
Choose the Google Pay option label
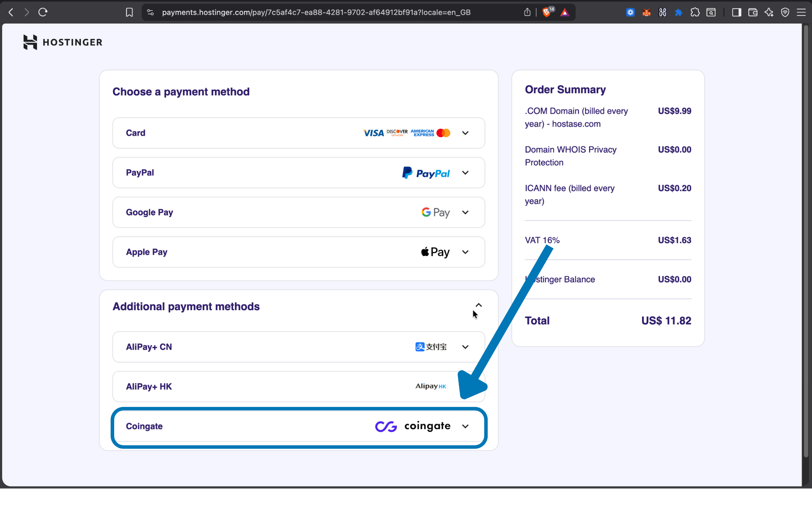click(x=149, y=212)
